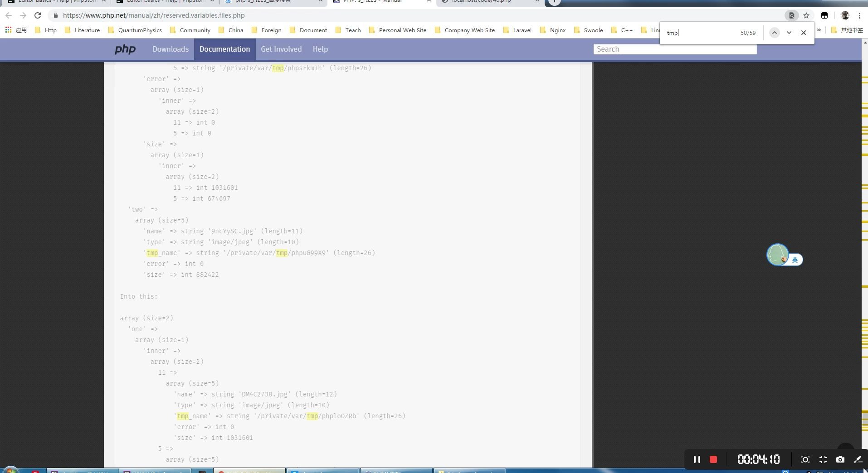Viewport: 868px width, 473px height.
Task: Stop the screen recording with red button
Action: tap(713, 459)
